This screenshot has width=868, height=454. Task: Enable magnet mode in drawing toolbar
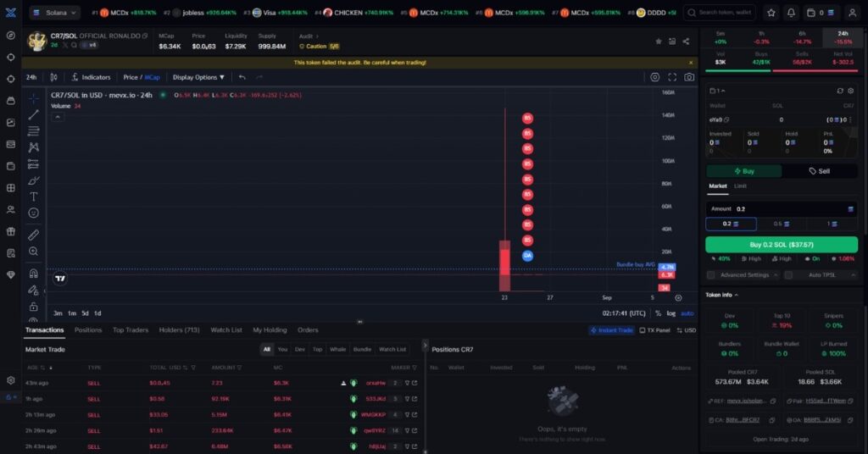coord(33,274)
